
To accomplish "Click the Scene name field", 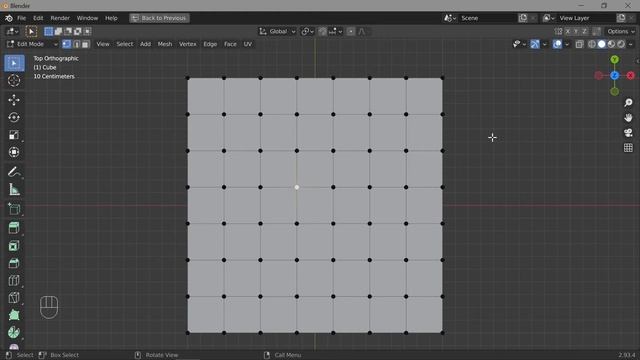I will tap(487, 18).
